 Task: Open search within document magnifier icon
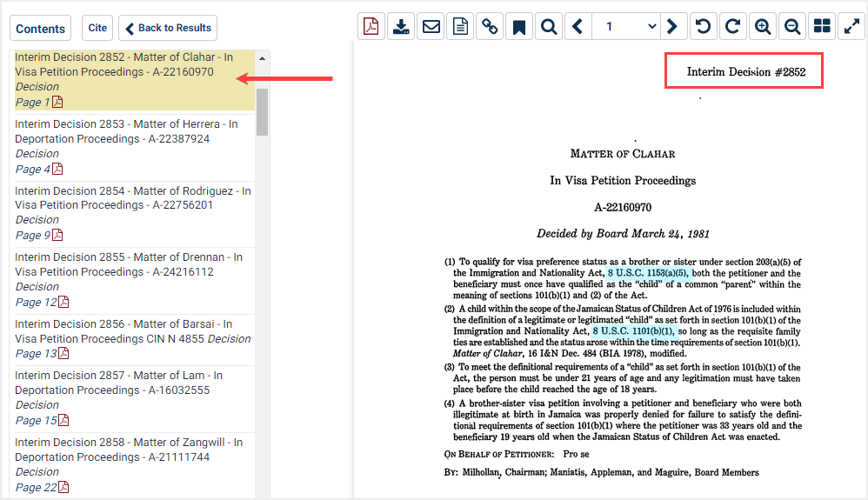coord(549,27)
